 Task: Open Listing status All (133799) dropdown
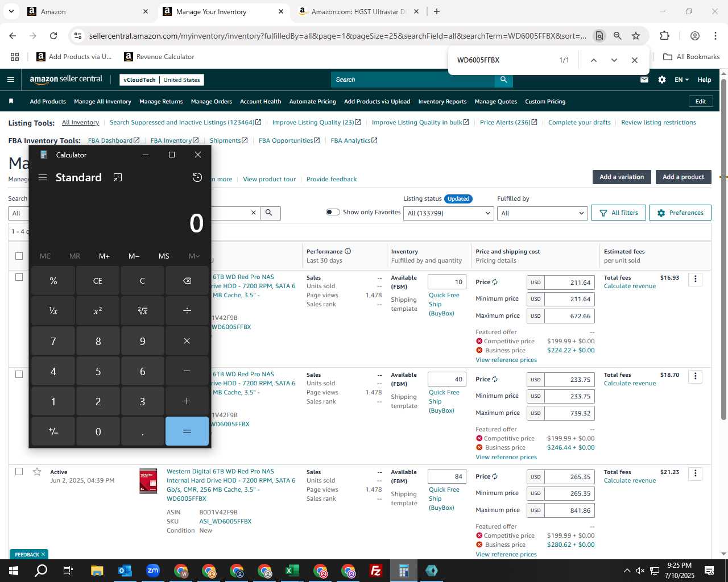pyautogui.click(x=448, y=213)
